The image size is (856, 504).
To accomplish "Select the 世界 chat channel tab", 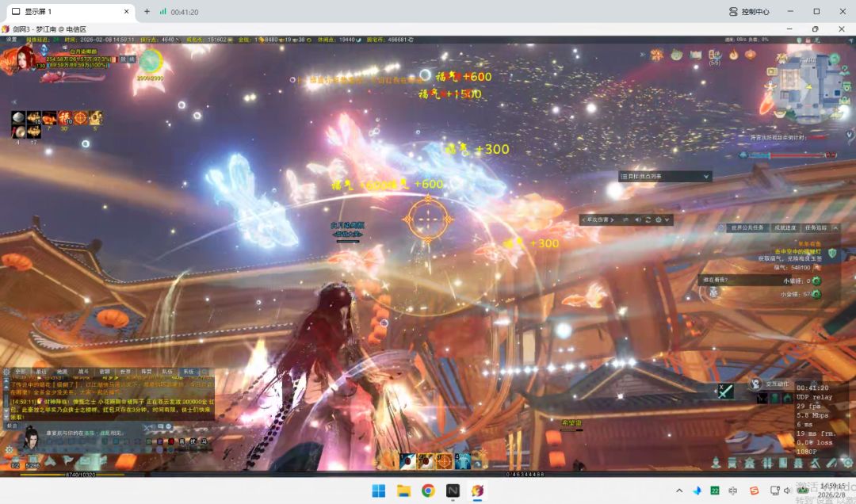I will coord(125,372).
